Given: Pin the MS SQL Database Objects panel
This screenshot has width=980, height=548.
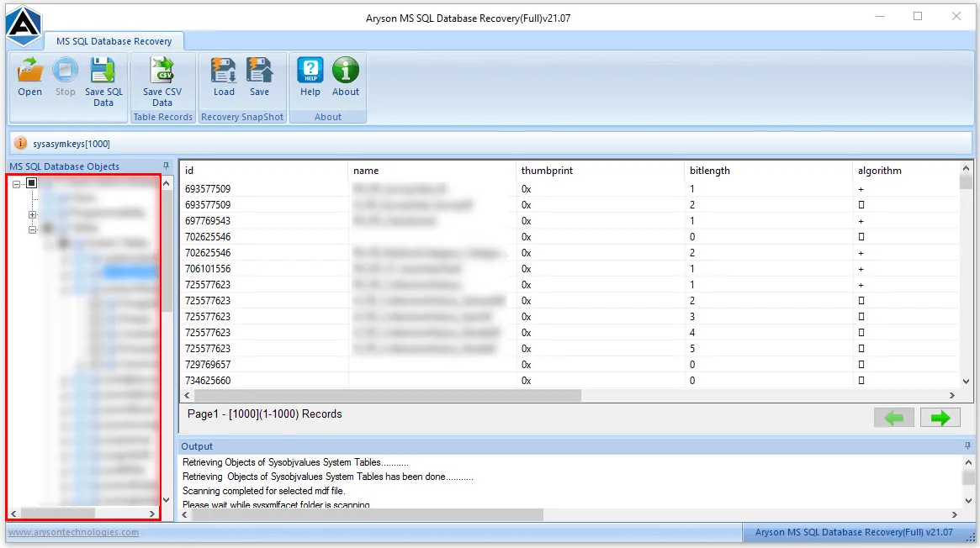Looking at the screenshot, I should (166, 166).
